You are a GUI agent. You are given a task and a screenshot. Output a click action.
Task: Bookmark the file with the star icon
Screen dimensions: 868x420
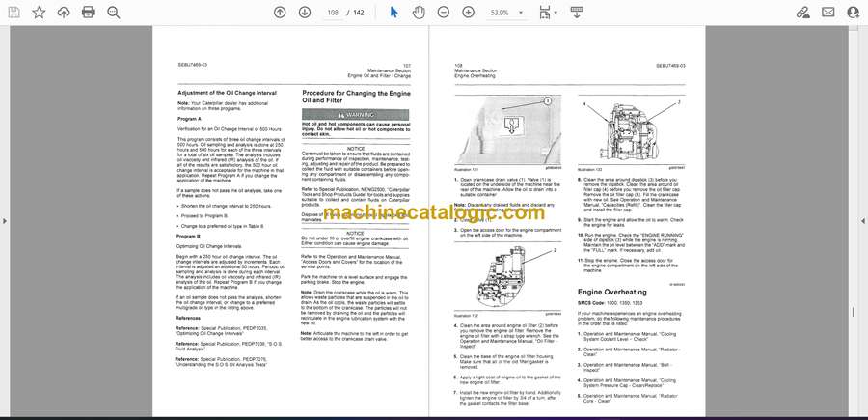click(39, 13)
